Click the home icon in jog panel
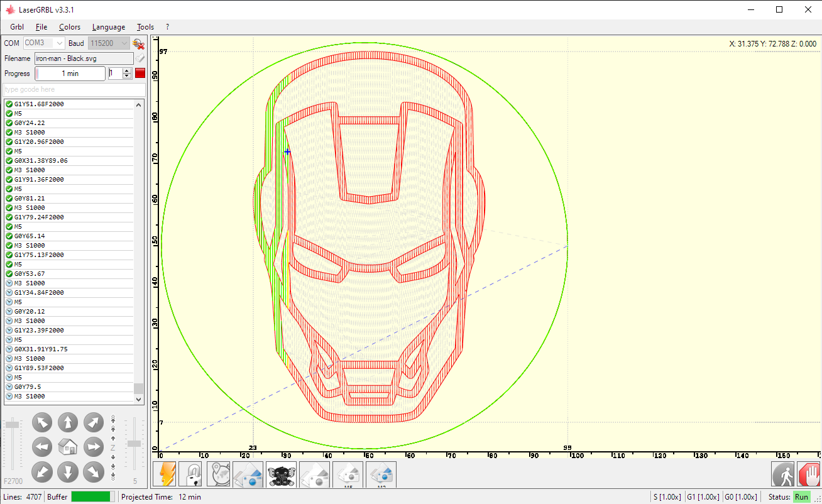This screenshot has height=504, width=822. tap(68, 447)
